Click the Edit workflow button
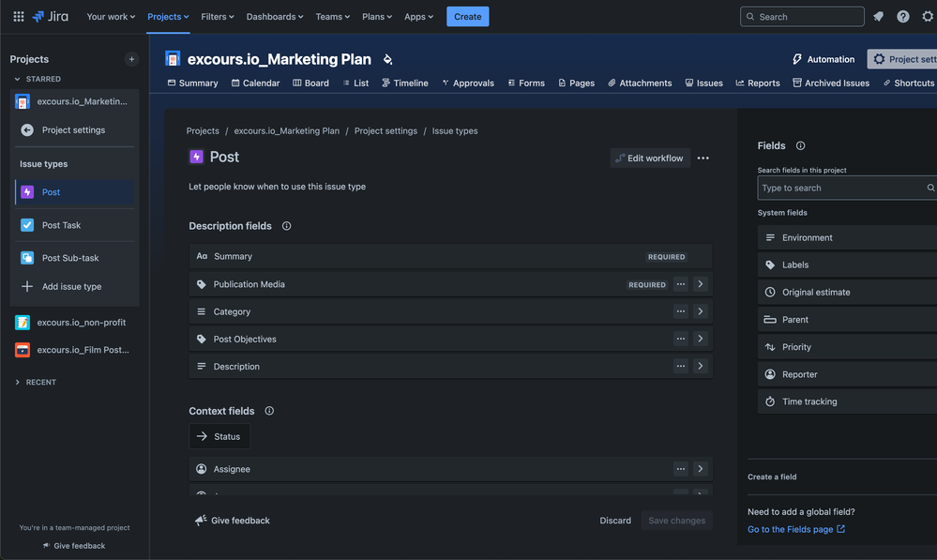This screenshot has height=560, width=937. [650, 158]
